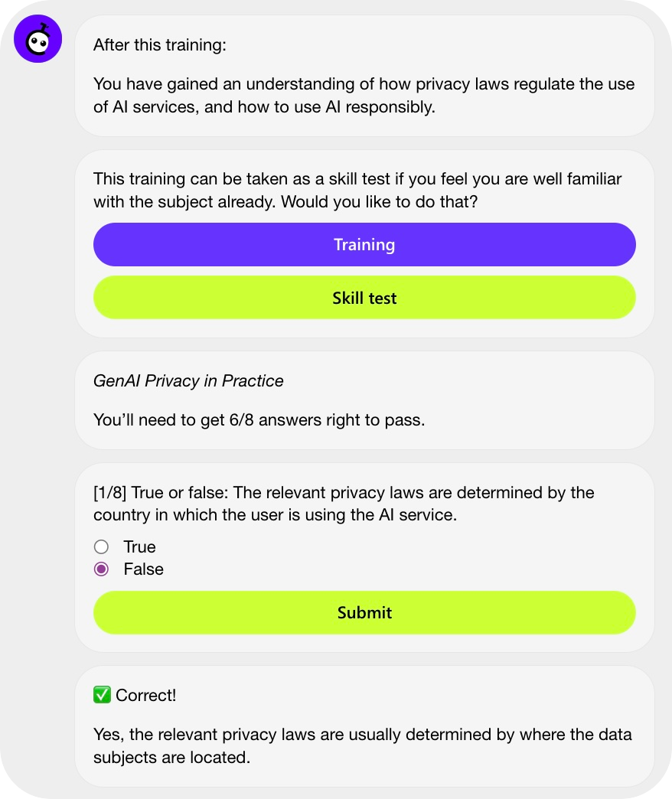672x799 pixels.
Task: Click the [1/8] True or false question text
Action: click(x=344, y=504)
